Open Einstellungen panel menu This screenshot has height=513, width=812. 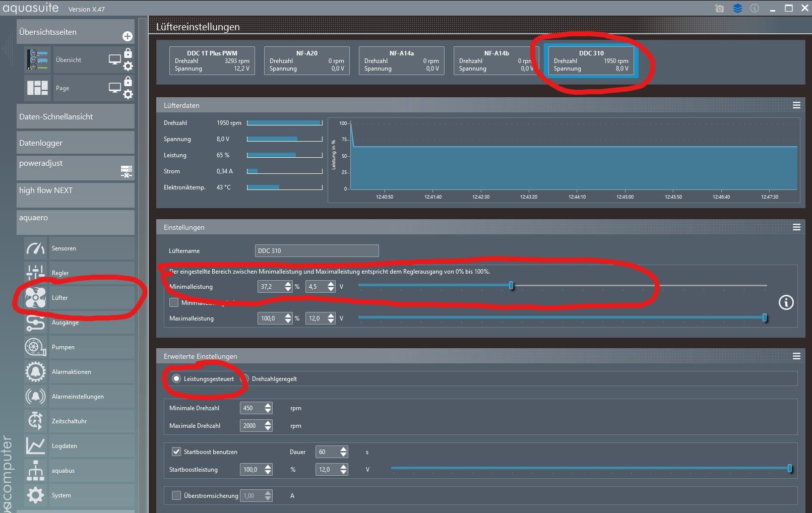[796, 227]
